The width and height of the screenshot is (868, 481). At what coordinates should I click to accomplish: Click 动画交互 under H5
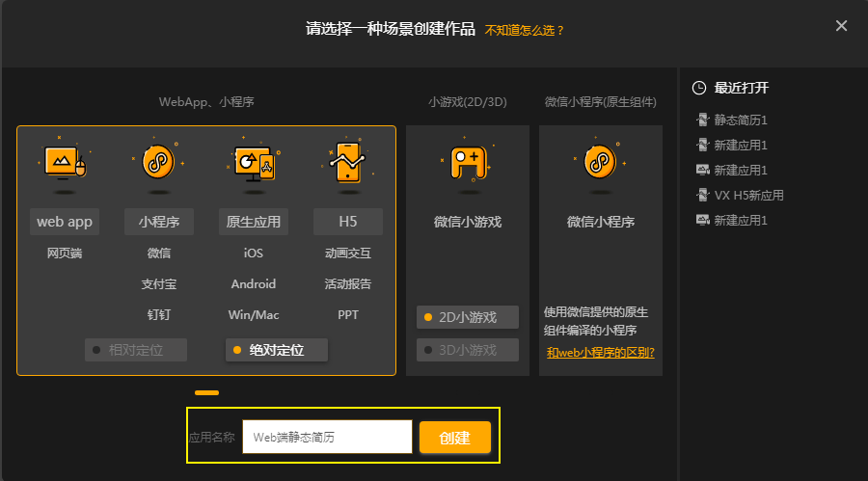tap(347, 253)
